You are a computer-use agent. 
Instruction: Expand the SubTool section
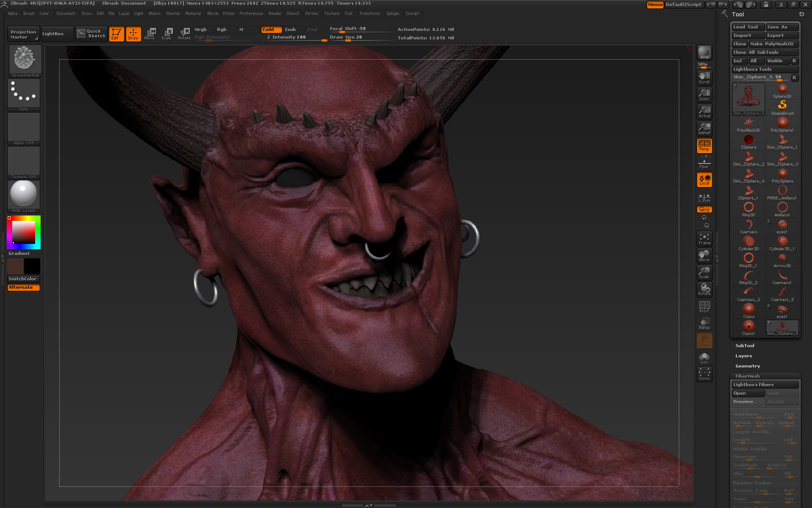tap(744, 345)
